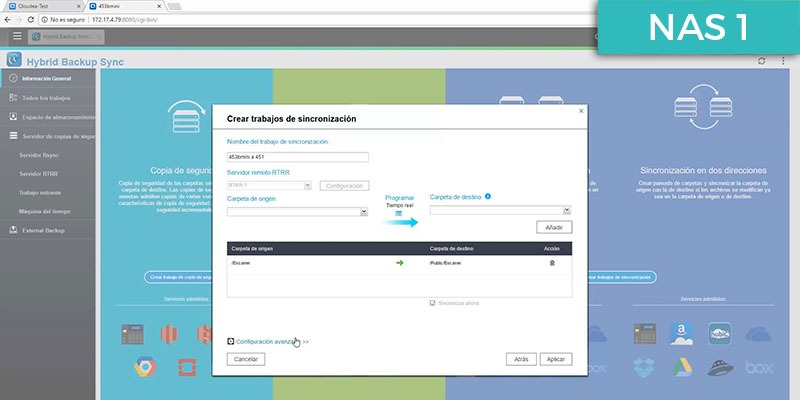Click the two-way synchronization arrows icon
The height and width of the screenshot is (400, 800).
703,107
